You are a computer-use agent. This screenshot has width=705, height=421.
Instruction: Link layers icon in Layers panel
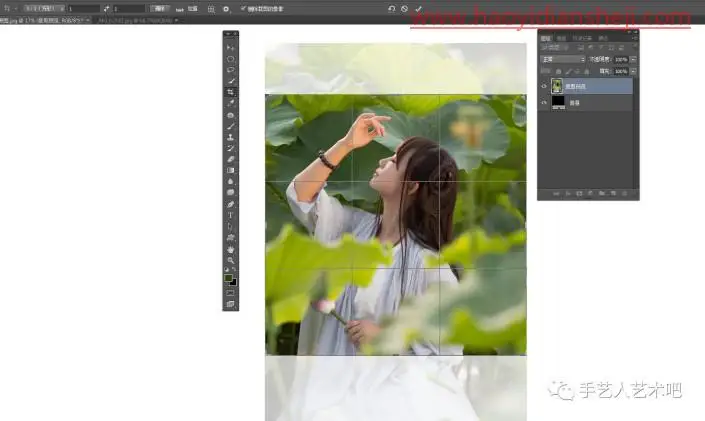coord(556,193)
